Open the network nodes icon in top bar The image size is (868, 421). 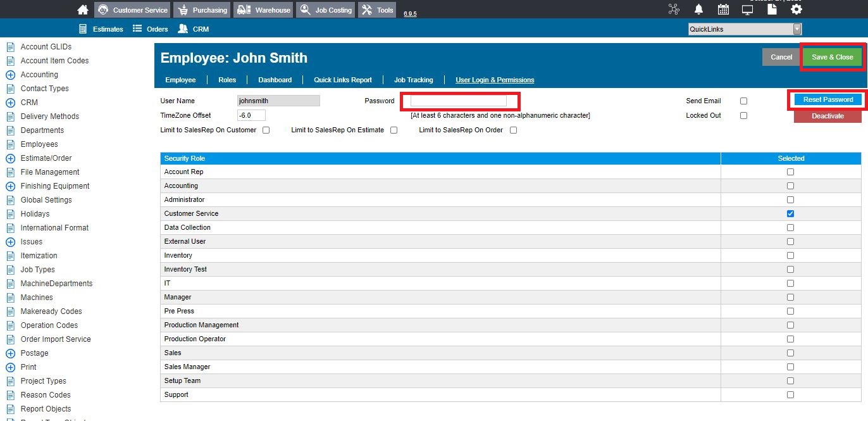pos(674,9)
